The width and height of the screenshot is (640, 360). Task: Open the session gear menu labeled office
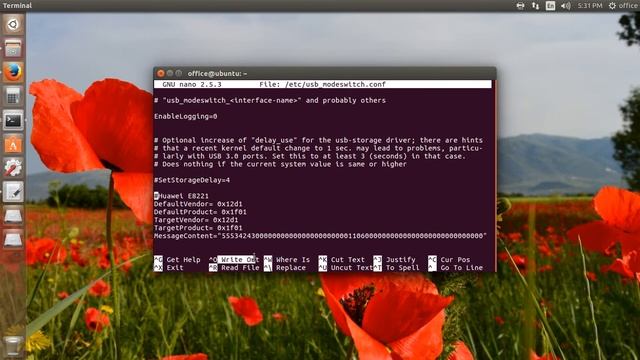(x=623, y=6)
